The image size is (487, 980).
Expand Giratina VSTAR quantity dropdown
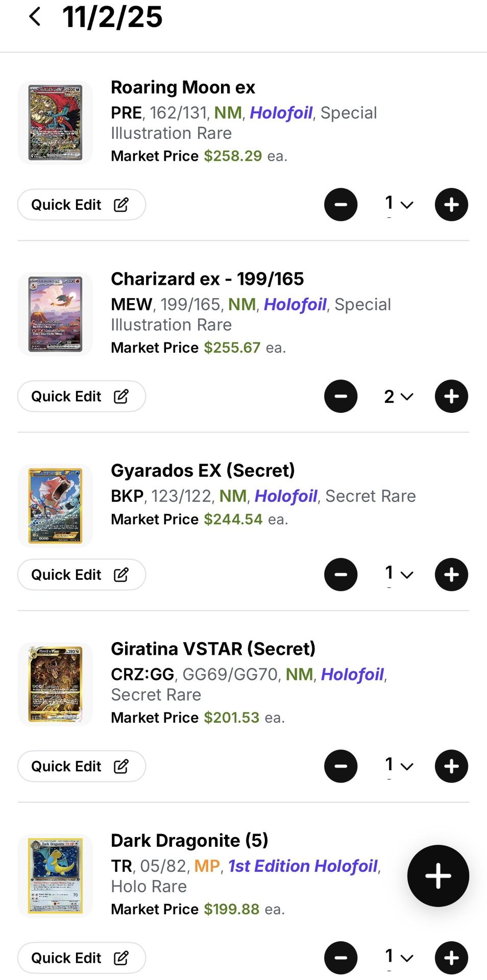pyautogui.click(x=398, y=766)
